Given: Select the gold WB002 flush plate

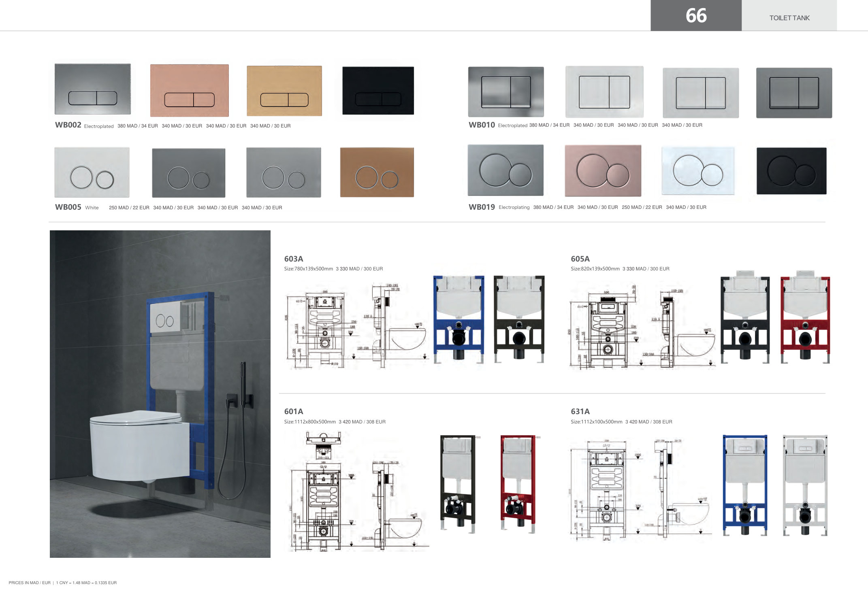Looking at the screenshot, I should pos(284,91).
